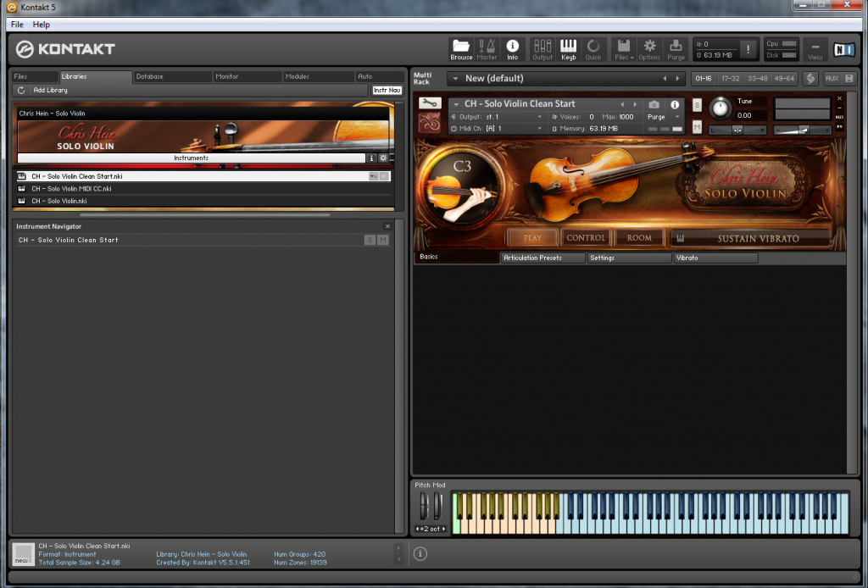
Task: Switch to the Auto tab
Action: [x=380, y=76]
